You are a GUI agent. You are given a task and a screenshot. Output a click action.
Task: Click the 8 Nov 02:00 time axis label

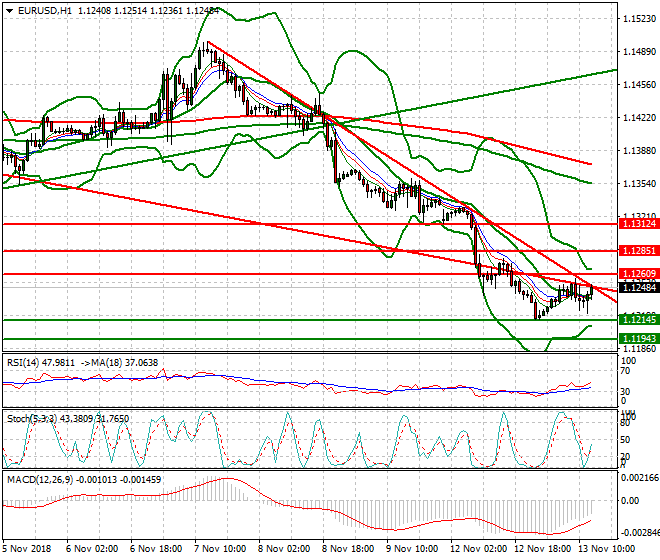point(284,549)
